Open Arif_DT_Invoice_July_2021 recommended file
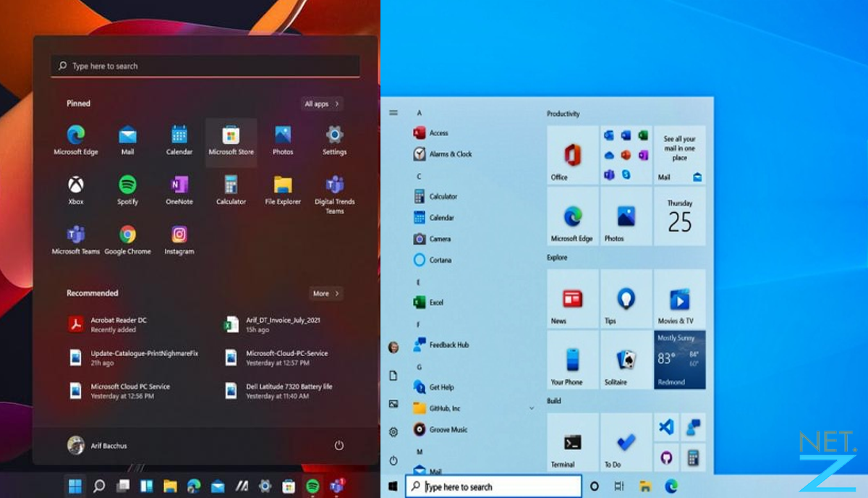The width and height of the screenshot is (868, 498). (x=273, y=324)
